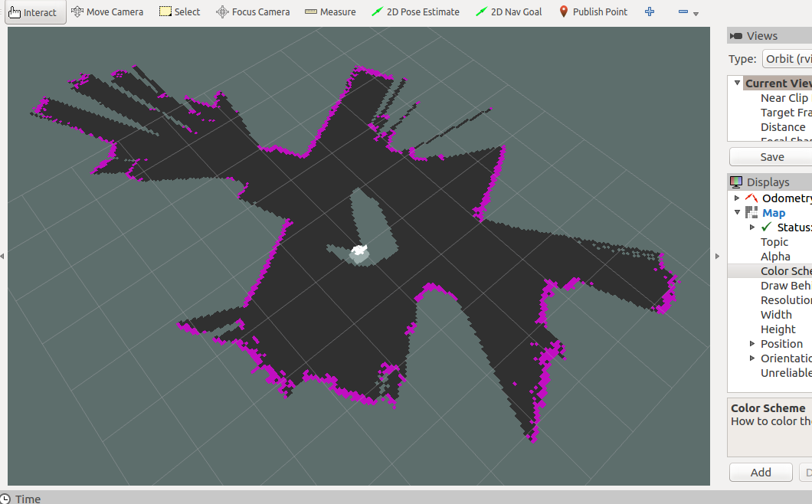Click the Save view button
Viewport: 812px width, 504px height.
(x=771, y=157)
